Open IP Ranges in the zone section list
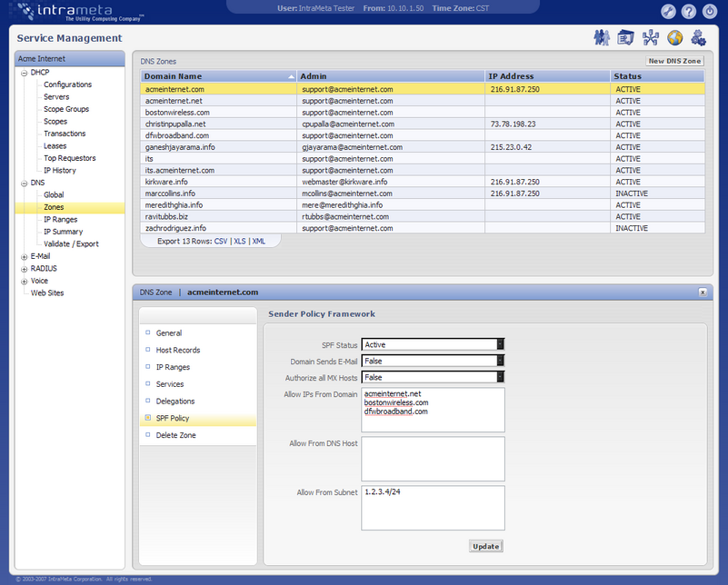 pos(173,367)
